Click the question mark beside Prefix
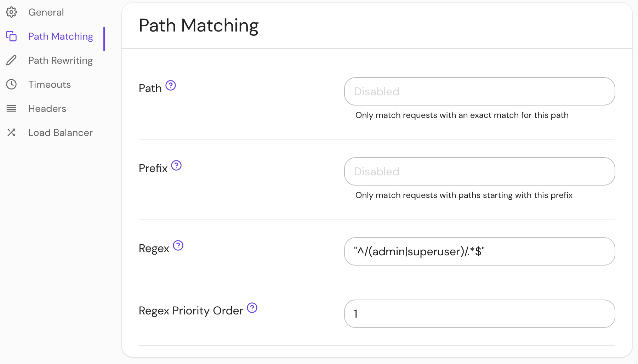638x364 pixels. tap(176, 165)
